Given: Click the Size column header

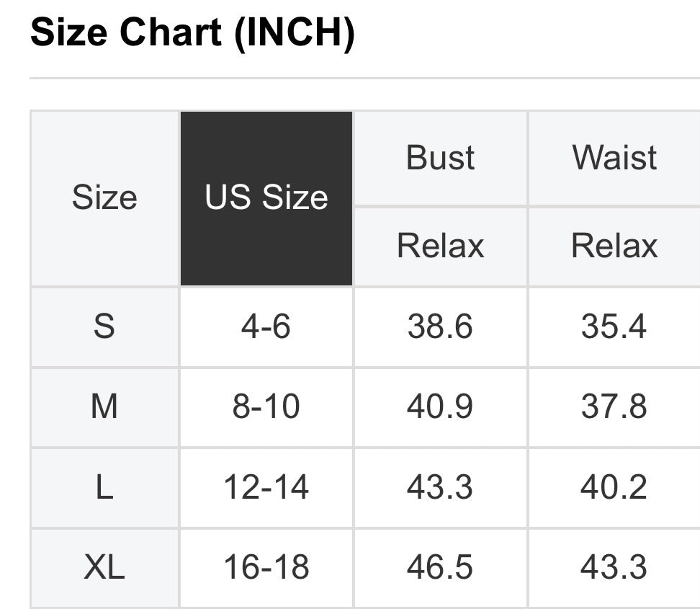Looking at the screenshot, I should click(x=104, y=198).
